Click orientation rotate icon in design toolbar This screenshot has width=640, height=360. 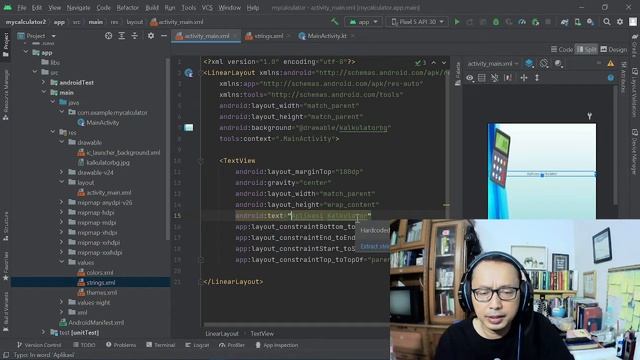click(544, 64)
